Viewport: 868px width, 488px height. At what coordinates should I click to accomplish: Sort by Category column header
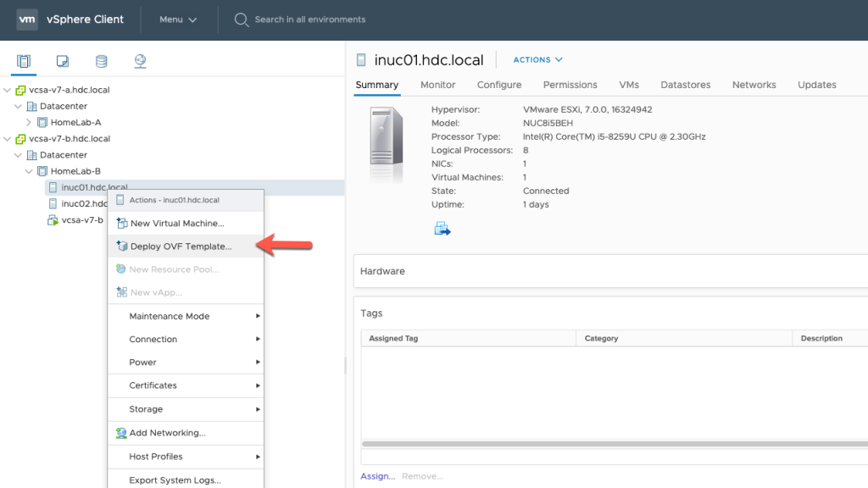[684, 338]
